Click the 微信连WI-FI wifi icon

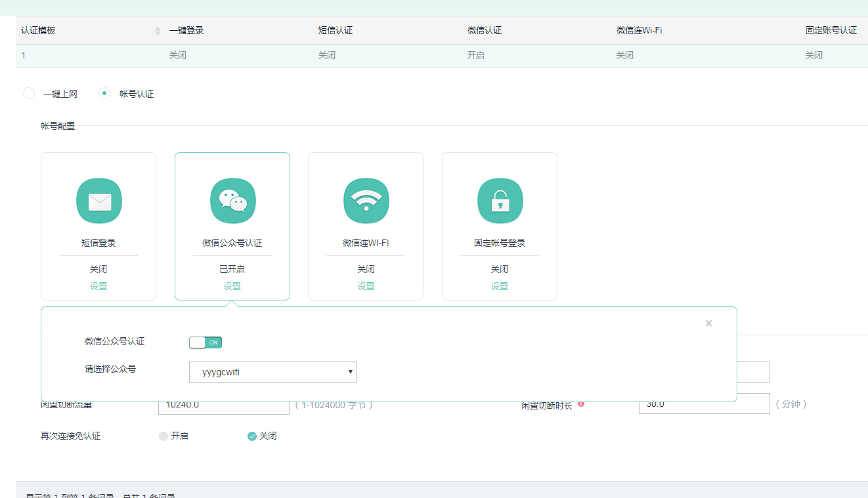(366, 200)
